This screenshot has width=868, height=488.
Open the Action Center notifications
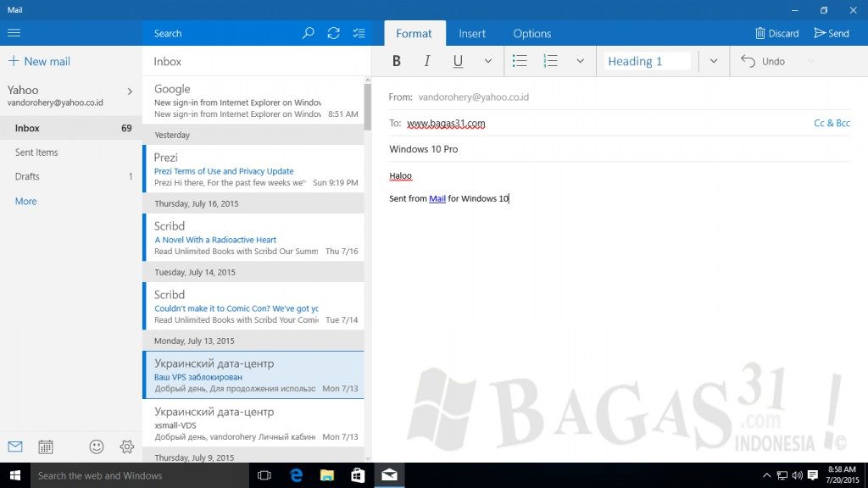[813, 475]
